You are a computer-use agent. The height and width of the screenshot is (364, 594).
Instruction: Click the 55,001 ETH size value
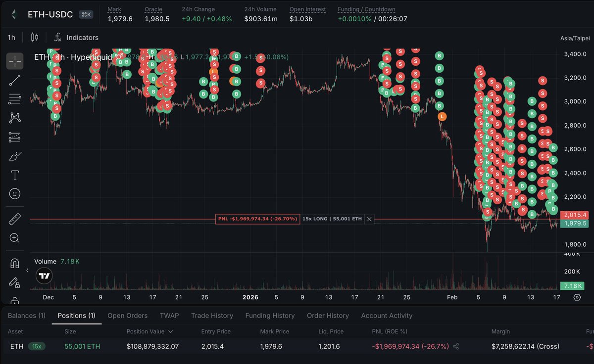tap(82, 346)
